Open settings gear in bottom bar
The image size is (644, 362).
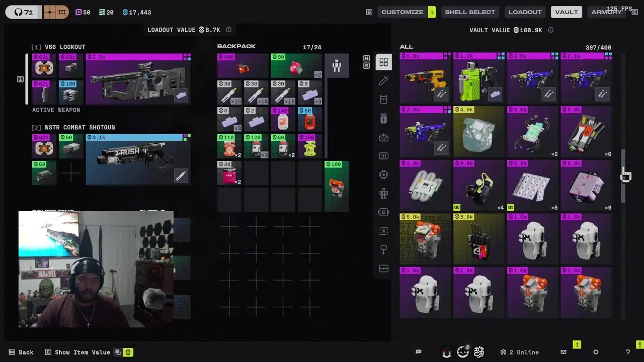tap(596, 352)
